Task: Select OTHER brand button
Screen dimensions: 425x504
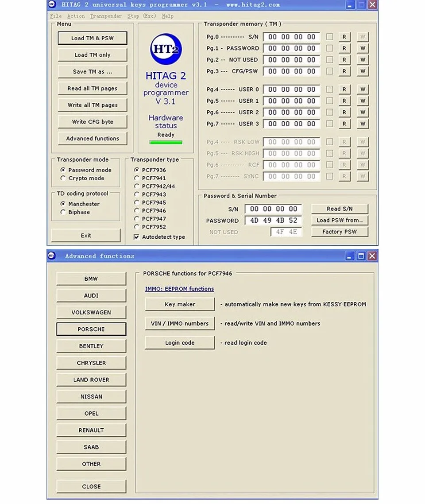Action: point(91,464)
